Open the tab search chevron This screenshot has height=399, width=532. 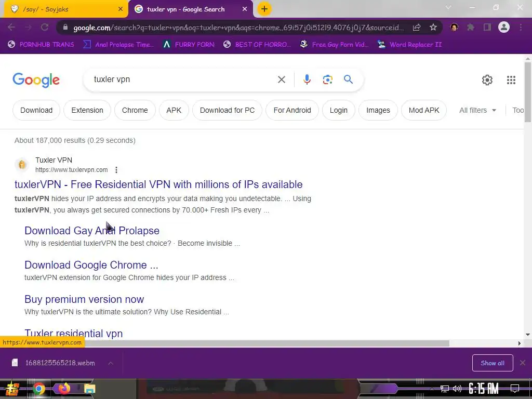448,7
